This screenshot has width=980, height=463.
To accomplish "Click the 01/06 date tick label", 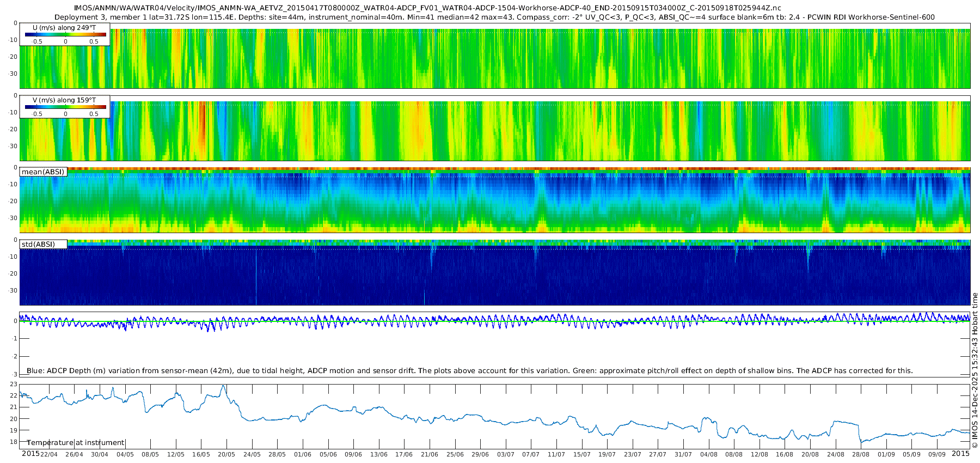I will (303, 454).
